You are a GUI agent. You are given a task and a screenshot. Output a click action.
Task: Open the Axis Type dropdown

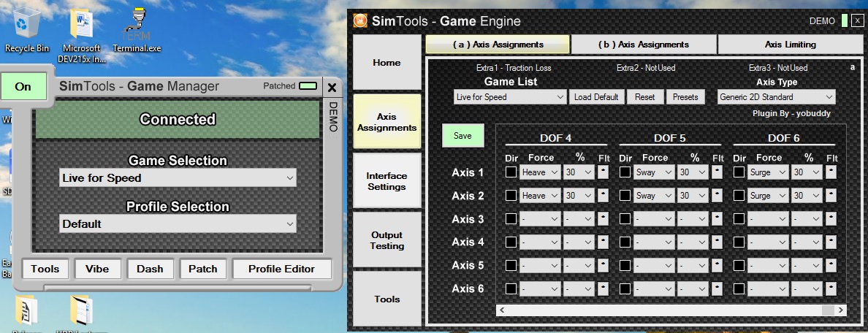[x=776, y=97]
